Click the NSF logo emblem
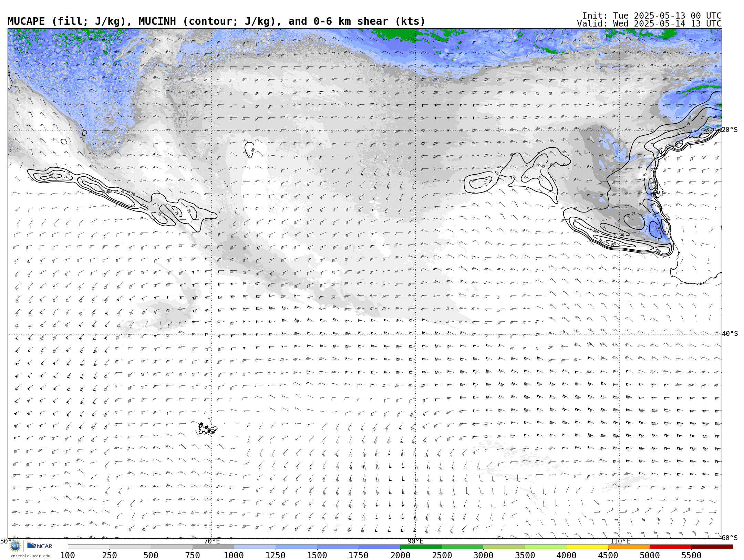This screenshot has height=560, width=744. click(x=15, y=546)
